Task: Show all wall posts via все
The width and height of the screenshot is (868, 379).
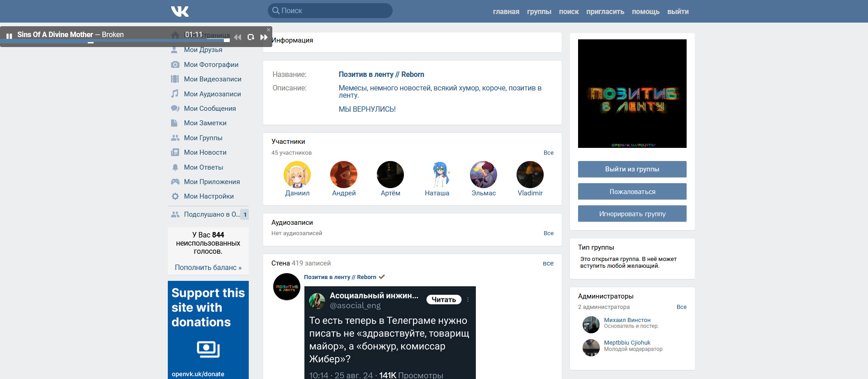Action: (x=548, y=263)
